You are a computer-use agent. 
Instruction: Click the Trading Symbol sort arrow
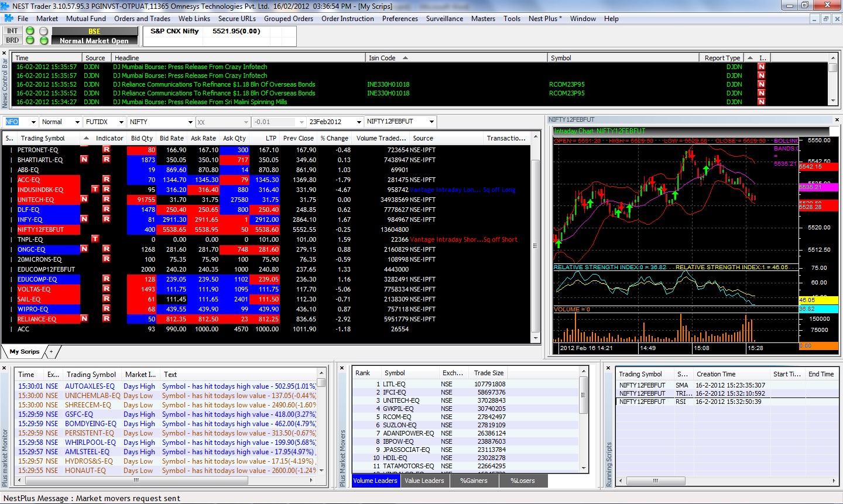point(86,138)
